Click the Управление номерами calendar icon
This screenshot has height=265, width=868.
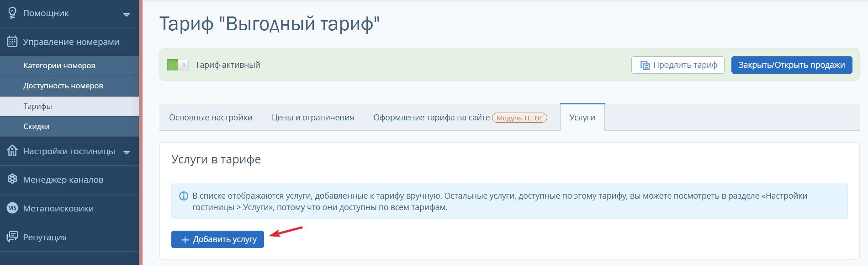click(x=12, y=42)
